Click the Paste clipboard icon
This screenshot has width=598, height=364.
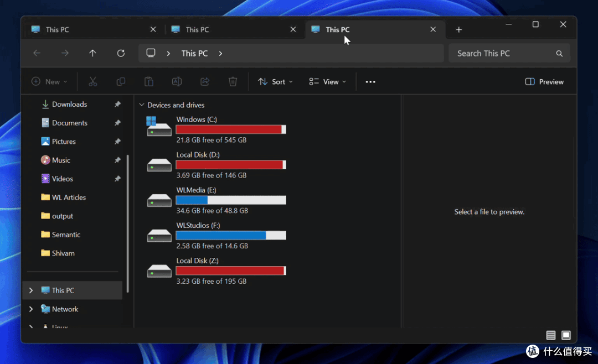pyautogui.click(x=149, y=81)
